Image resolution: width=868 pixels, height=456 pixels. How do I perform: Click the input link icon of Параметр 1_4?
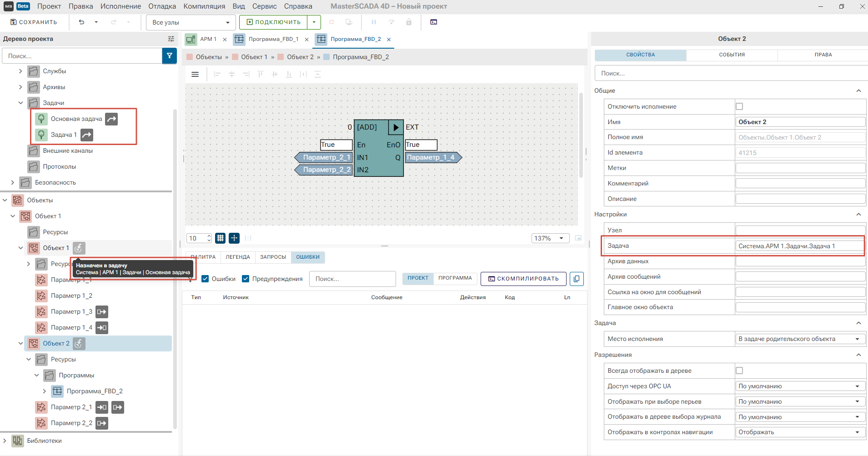tap(102, 328)
